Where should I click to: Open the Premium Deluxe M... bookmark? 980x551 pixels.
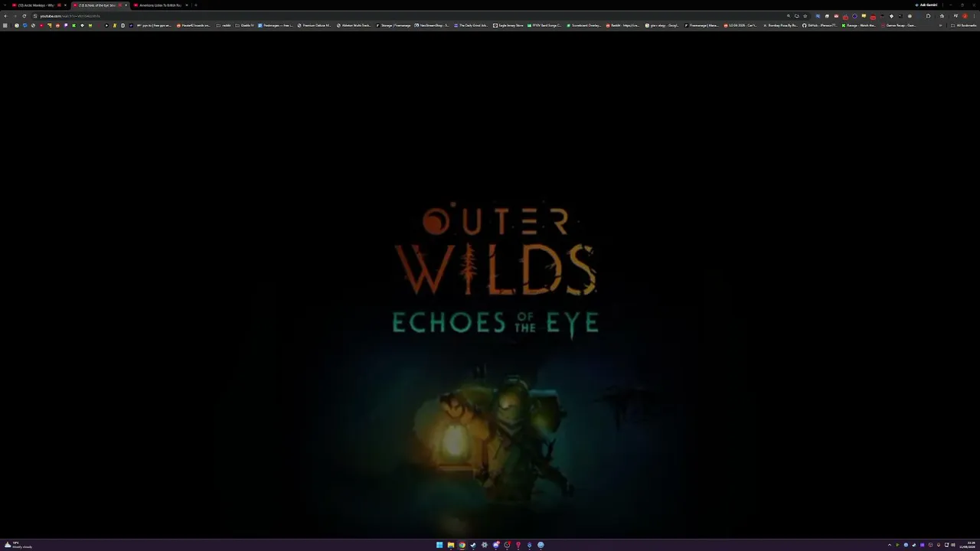(315, 25)
